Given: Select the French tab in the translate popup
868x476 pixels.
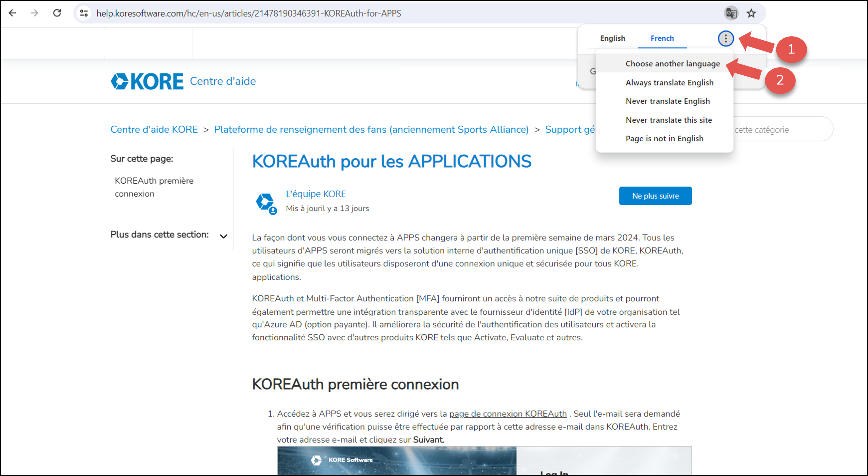Looking at the screenshot, I should (x=662, y=38).
